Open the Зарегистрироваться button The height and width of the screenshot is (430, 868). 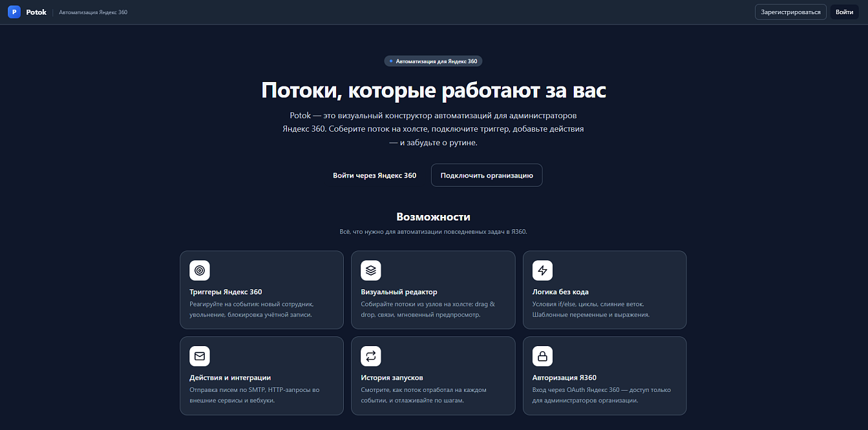790,12
